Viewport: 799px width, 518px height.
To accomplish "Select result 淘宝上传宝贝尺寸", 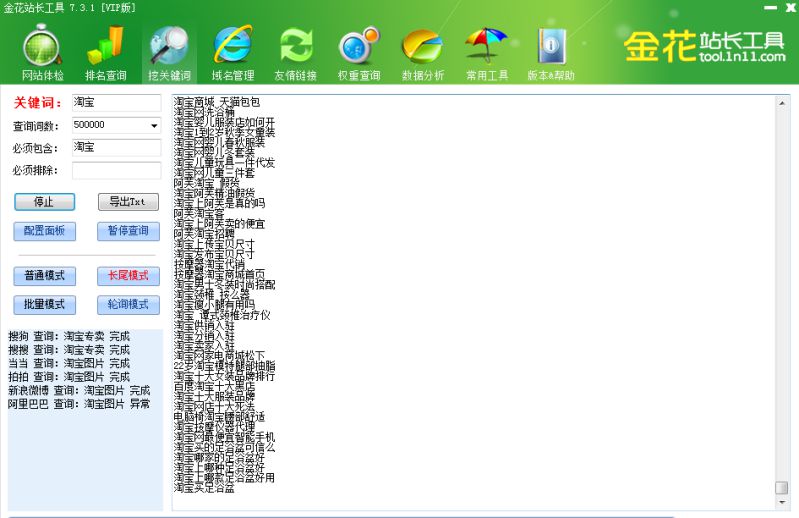I will tap(214, 244).
